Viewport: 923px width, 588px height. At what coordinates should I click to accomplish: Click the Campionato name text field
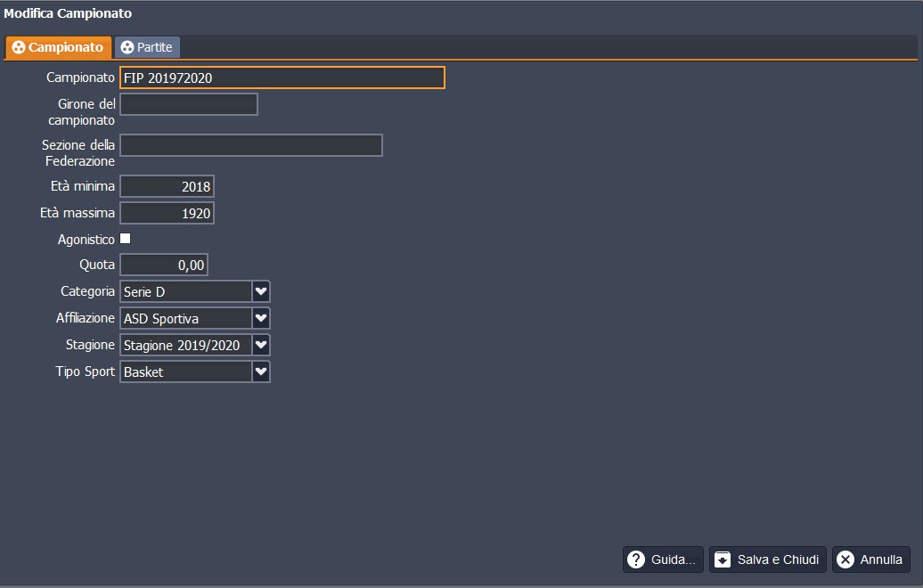tap(282, 78)
